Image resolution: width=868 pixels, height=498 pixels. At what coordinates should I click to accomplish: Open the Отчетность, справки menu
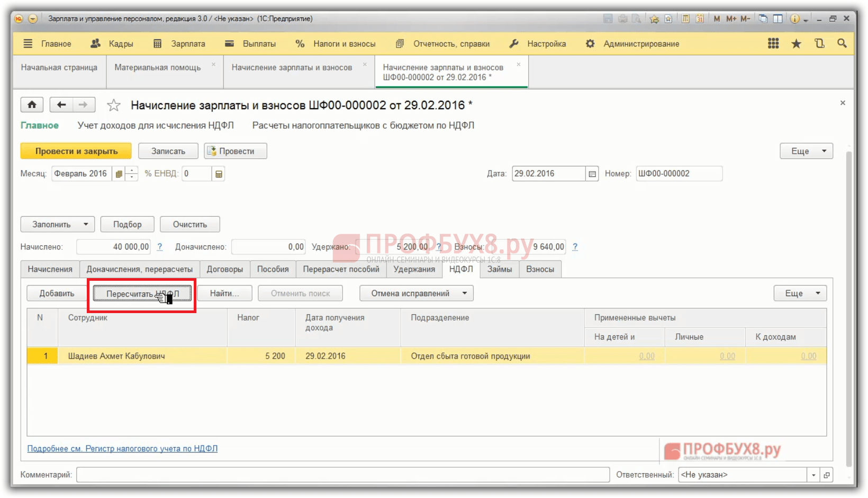pos(442,43)
